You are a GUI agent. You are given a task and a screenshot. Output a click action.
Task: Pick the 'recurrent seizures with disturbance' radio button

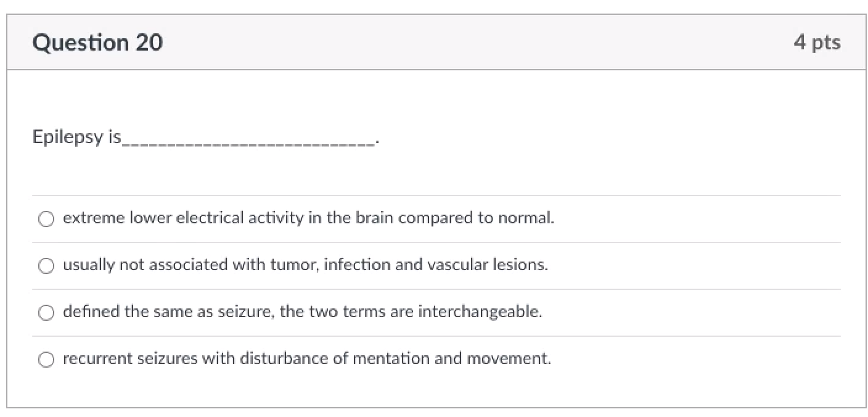click(46, 360)
